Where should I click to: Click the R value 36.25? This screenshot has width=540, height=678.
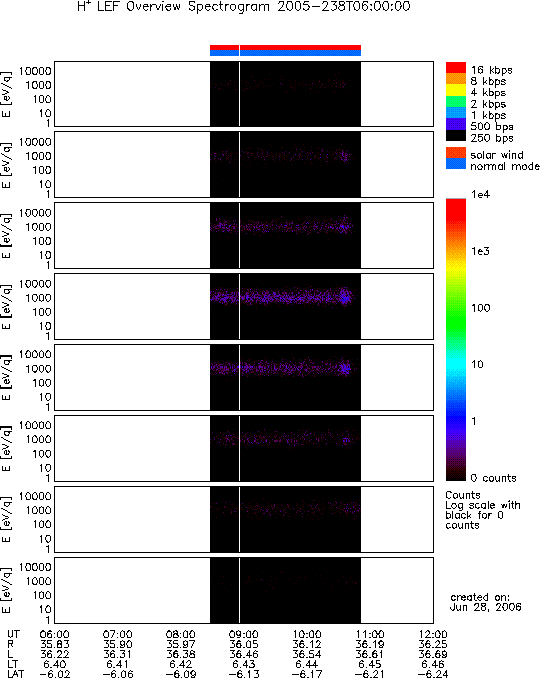tap(433, 644)
